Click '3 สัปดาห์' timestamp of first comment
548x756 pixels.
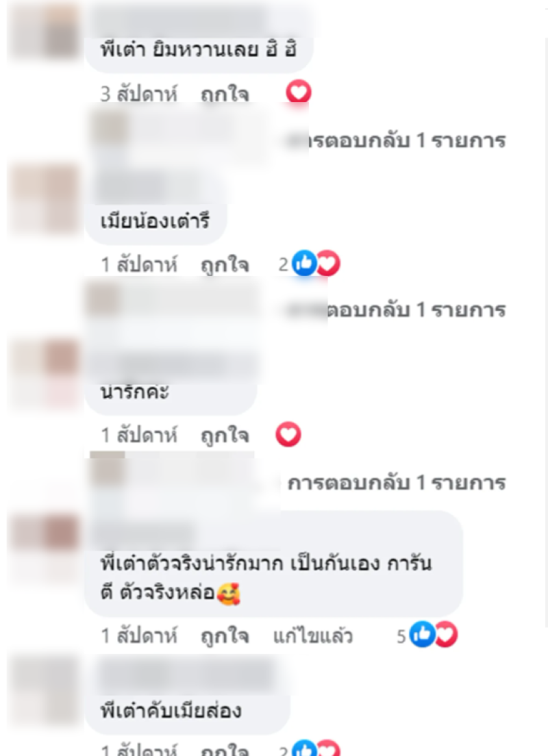139,94
